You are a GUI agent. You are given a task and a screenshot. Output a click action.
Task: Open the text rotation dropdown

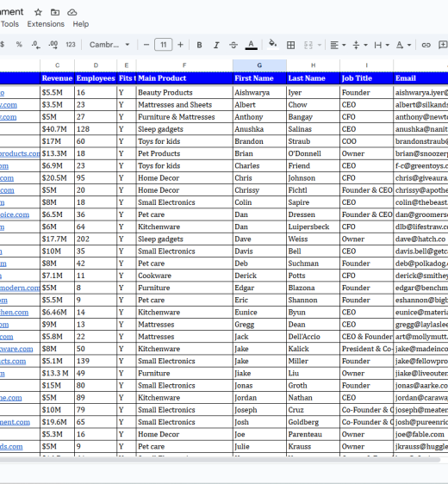403,45
